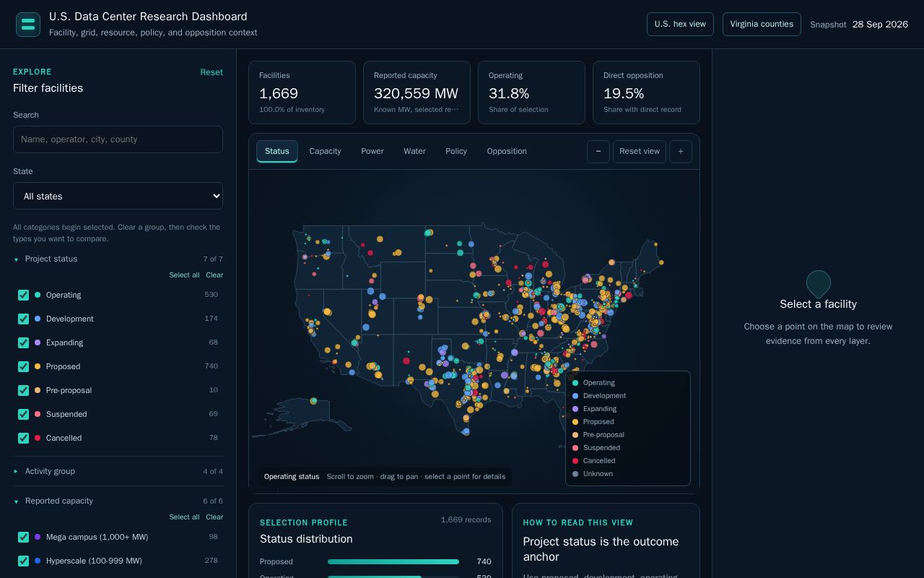The height and width of the screenshot is (578, 924).
Task: Click the Facilities 1,669 summary card
Action: (302, 92)
